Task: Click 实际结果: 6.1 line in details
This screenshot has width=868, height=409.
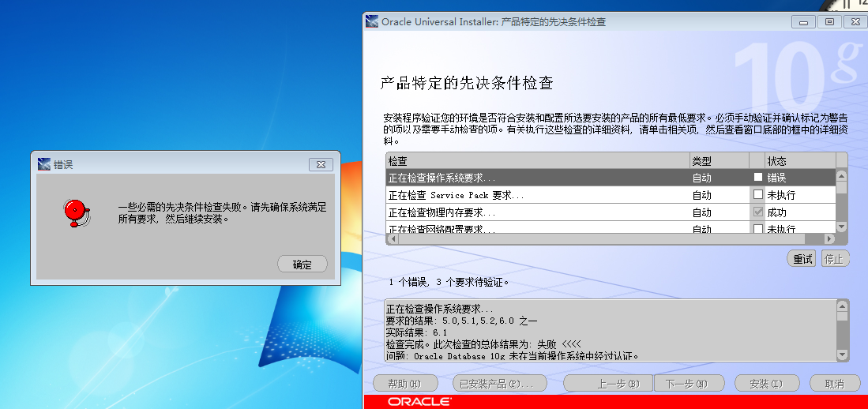Action: [x=416, y=332]
